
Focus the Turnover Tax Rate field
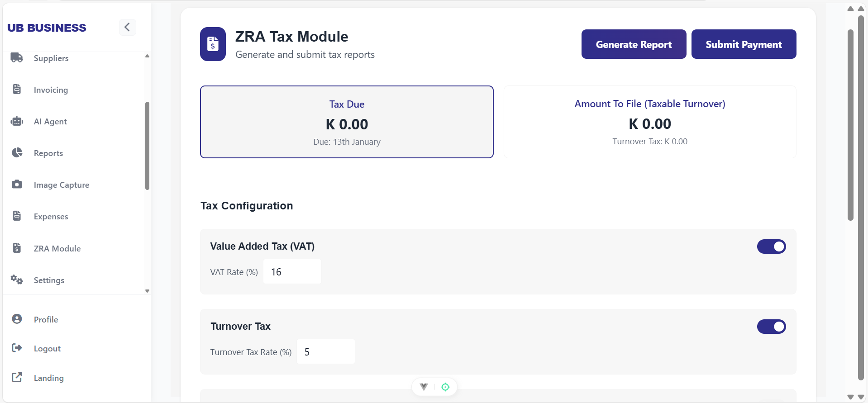click(x=325, y=351)
